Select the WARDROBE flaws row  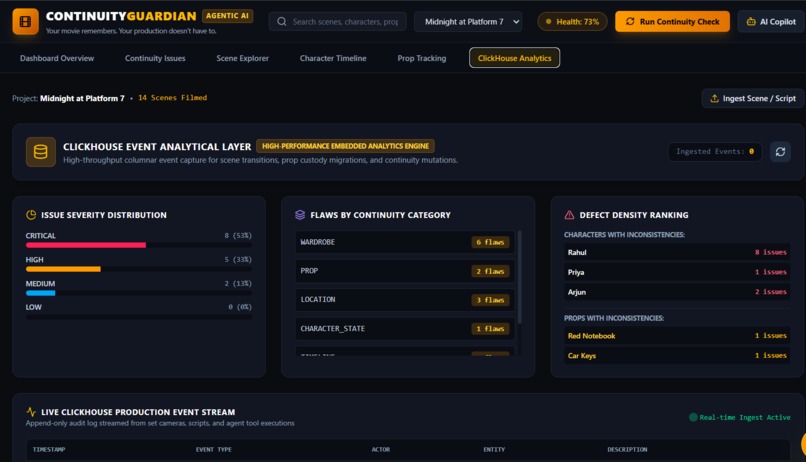[x=405, y=242]
